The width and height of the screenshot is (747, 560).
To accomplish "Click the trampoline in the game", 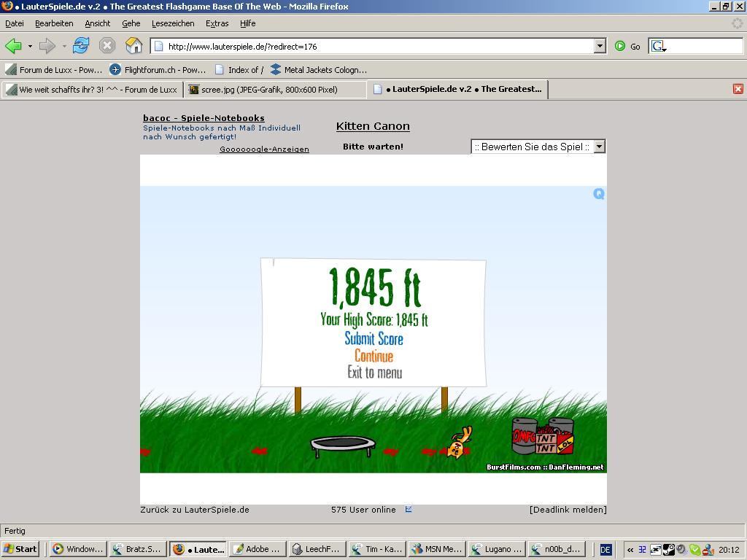I will (343, 447).
